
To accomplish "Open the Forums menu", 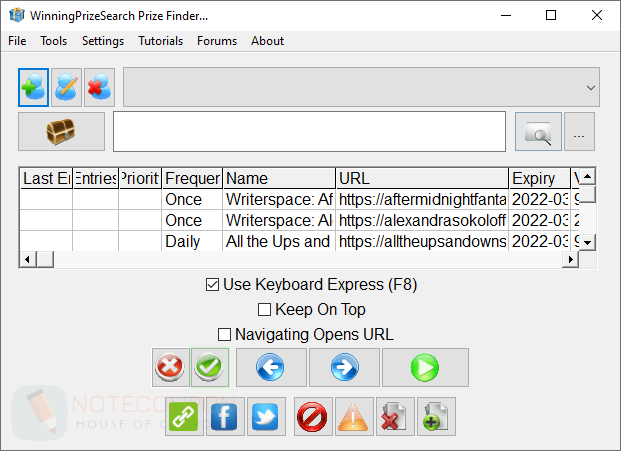I will click(x=217, y=41).
